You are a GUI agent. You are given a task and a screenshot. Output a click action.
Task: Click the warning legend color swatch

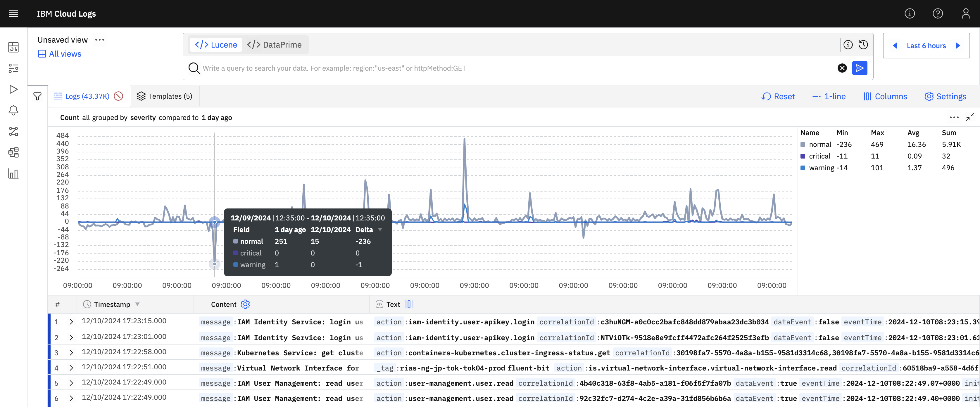803,168
